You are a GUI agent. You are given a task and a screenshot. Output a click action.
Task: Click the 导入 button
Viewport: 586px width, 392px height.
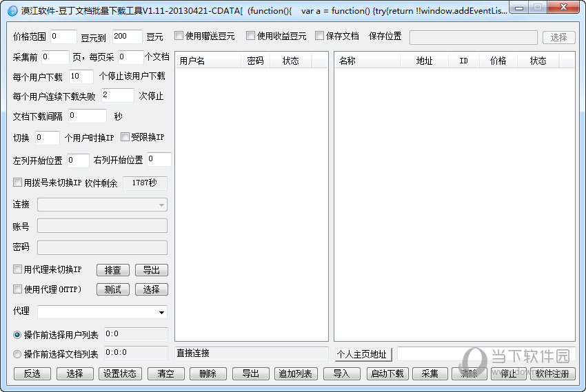point(341,373)
